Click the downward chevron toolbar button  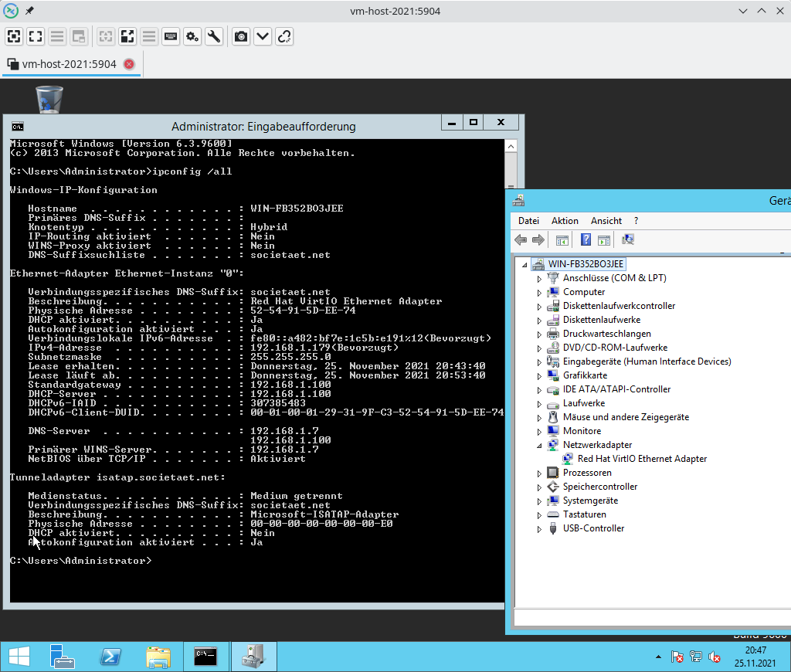[263, 36]
